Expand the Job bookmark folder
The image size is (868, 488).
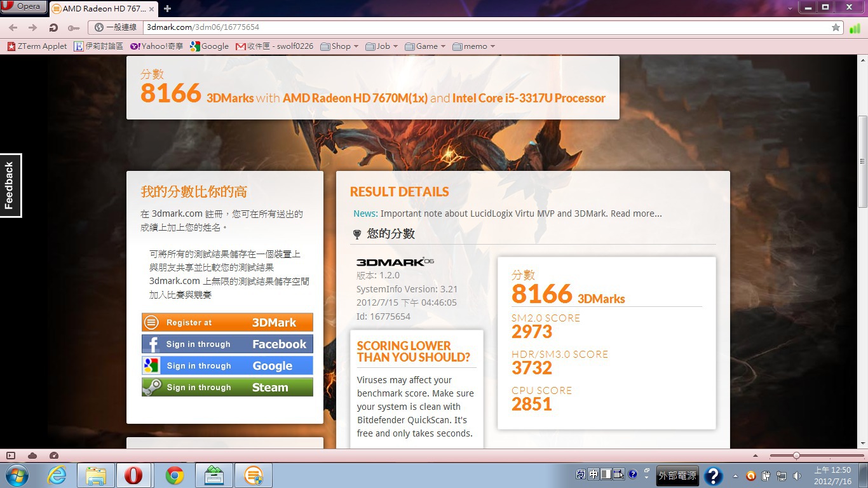(x=382, y=46)
